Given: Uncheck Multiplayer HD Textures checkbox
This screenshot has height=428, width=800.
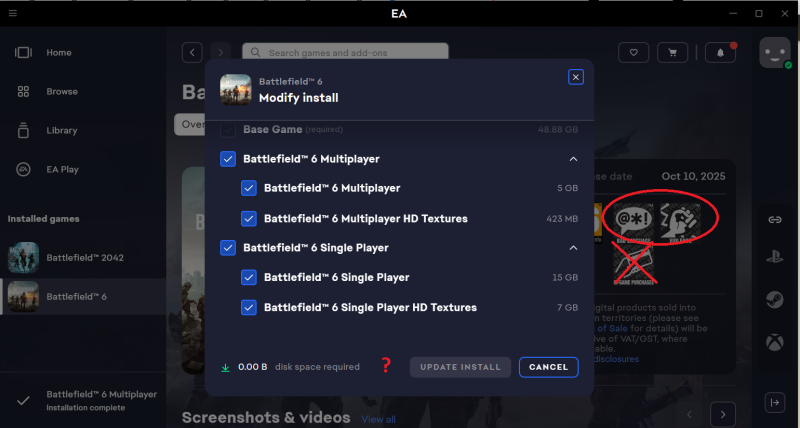Looking at the screenshot, I should point(249,219).
